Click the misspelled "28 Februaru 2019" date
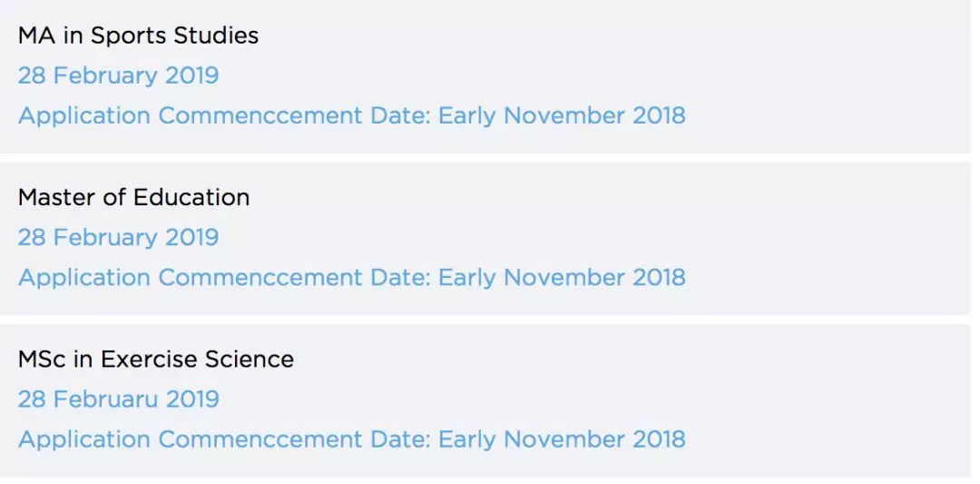Viewport: 980px width, 484px height. tap(118, 399)
